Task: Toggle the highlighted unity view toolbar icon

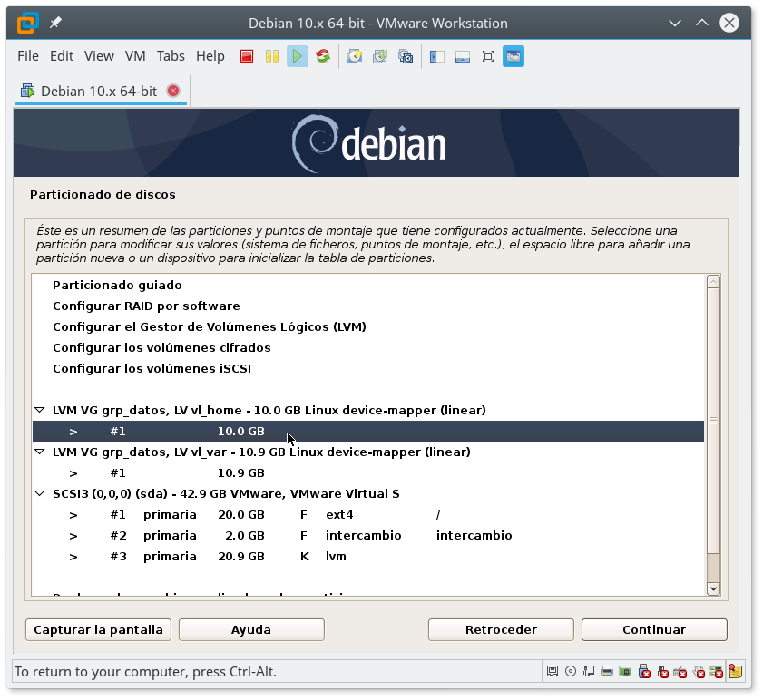Action: [x=514, y=56]
